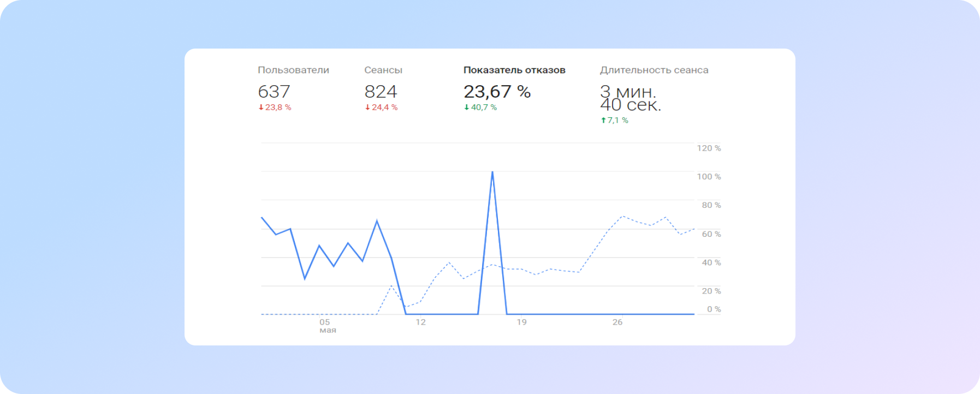Click the 60 % axis label
The width and height of the screenshot is (980, 394).
(x=711, y=234)
